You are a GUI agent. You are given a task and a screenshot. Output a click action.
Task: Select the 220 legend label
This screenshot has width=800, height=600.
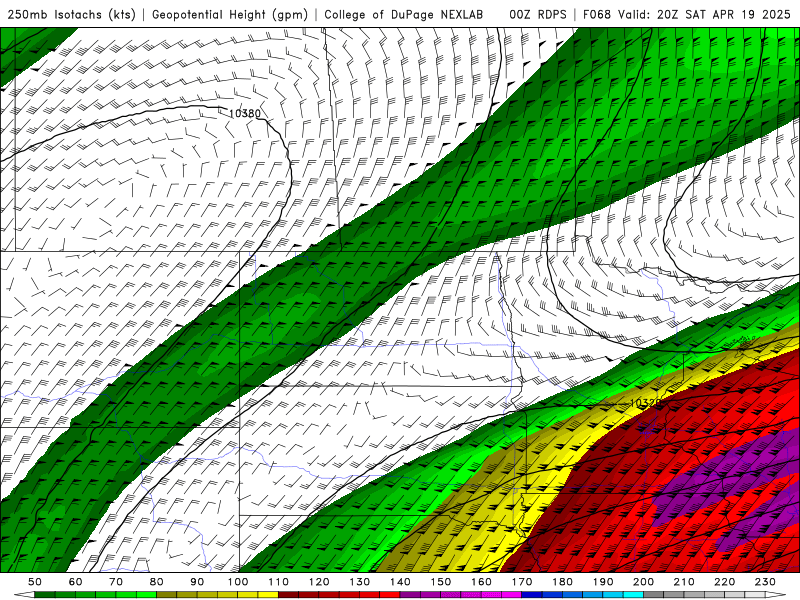point(724,582)
